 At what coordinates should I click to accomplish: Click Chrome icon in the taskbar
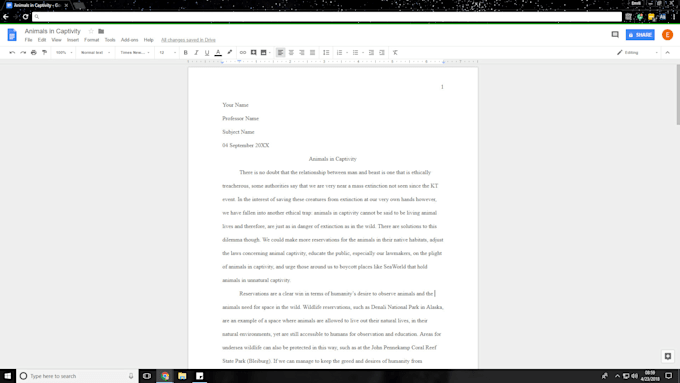tap(165, 376)
